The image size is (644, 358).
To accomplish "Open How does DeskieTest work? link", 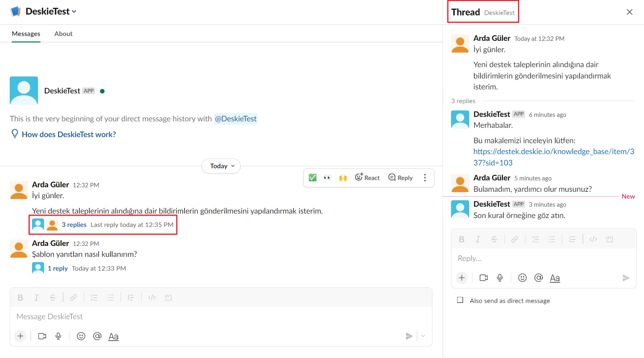I will pos(69,134).
